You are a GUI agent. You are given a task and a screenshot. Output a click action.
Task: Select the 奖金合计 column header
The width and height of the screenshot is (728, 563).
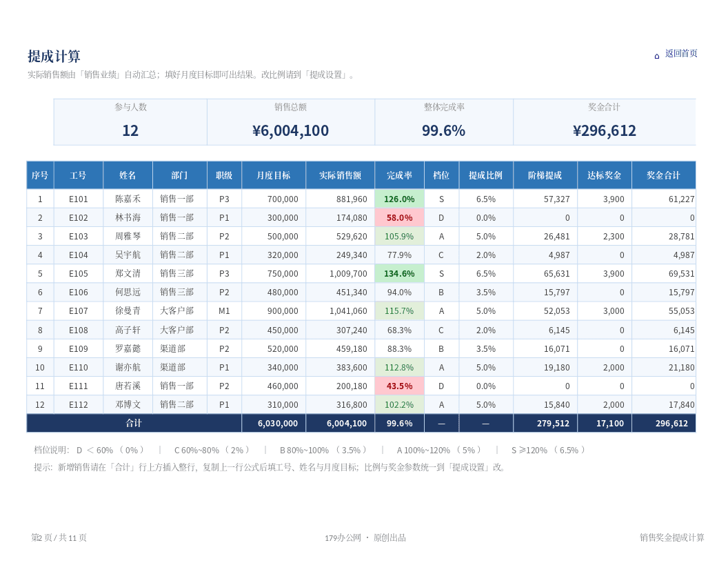(x=663, y=175)
